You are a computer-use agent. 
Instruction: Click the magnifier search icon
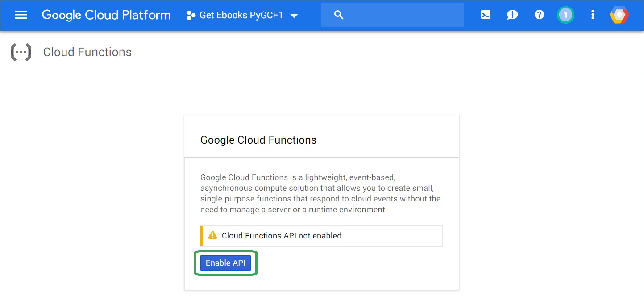click(x=339, y=15)
